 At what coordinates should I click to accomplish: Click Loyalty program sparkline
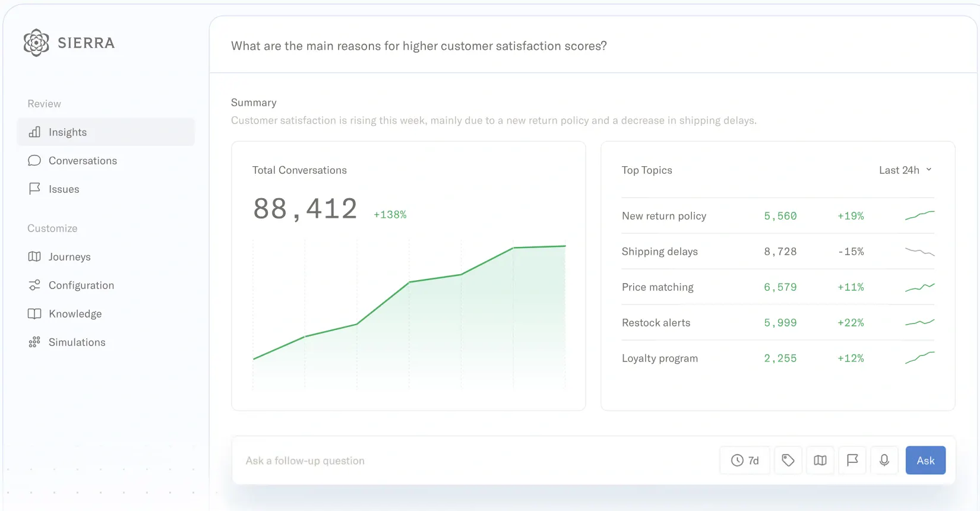click(919, 358)
